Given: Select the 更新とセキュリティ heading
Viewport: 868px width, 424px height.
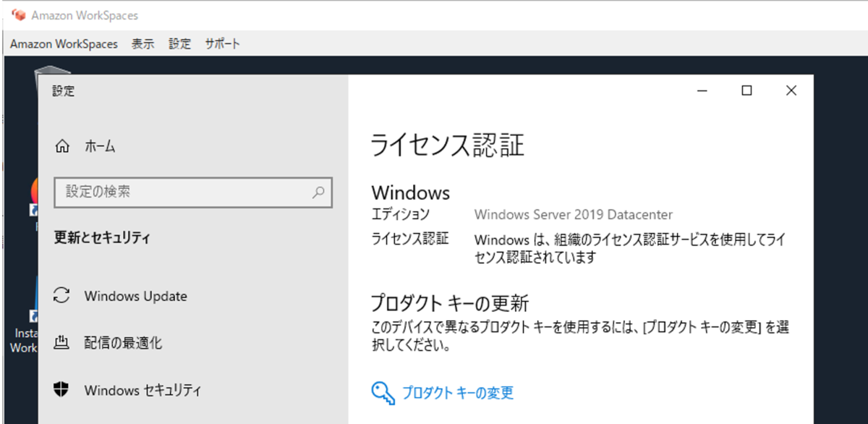Looking at the screenshot, I should point(102,237).
